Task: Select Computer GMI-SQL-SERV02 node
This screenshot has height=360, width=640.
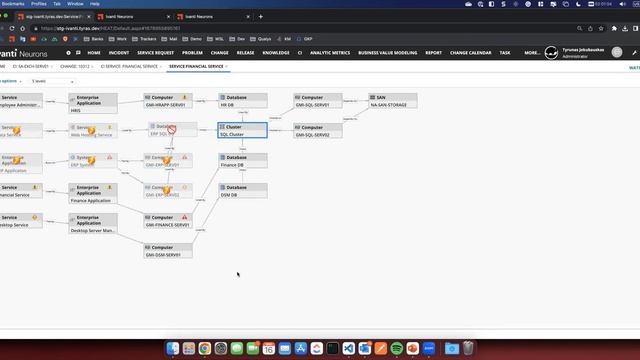Action: (x=318, y=131)
